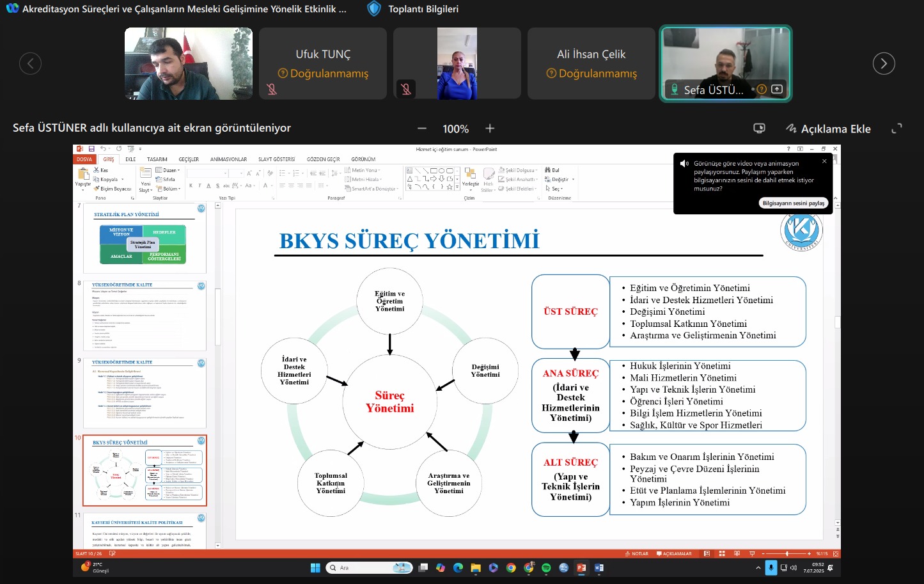
Task: Toggle AÇIKLAMALAR comments pane
Action: 674,554
